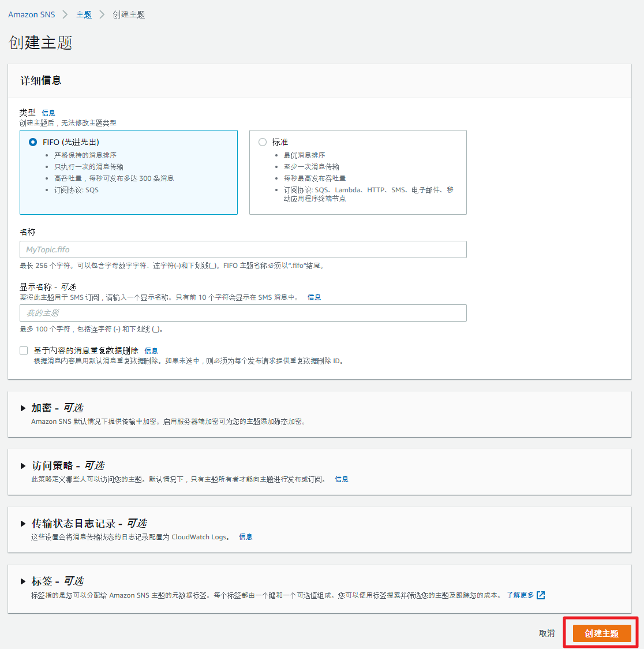Viewport: 644px width, 649px height.
Task: Open 信息 link for SMS display name
Action: tap(314, 297)
